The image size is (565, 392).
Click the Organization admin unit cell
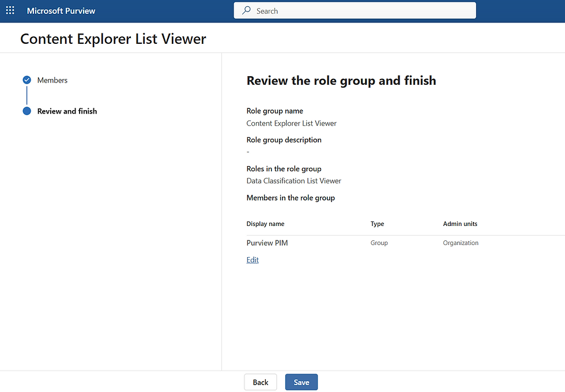[461, 243]
